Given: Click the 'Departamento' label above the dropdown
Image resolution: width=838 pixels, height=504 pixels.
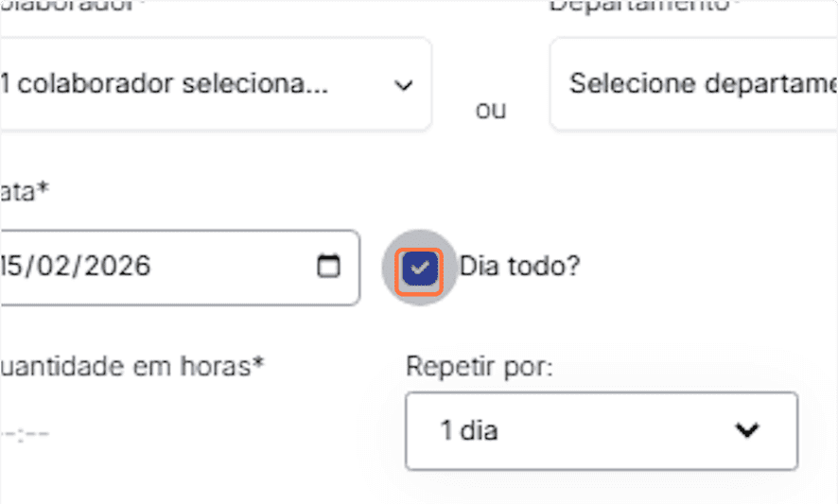Looking at the screenshot, I should (x=643, y=6).
